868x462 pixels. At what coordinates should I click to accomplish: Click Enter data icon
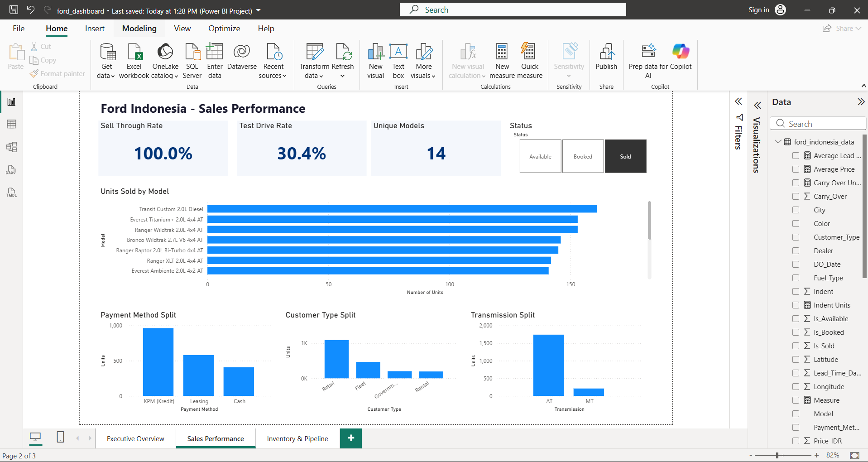[215, 61]
